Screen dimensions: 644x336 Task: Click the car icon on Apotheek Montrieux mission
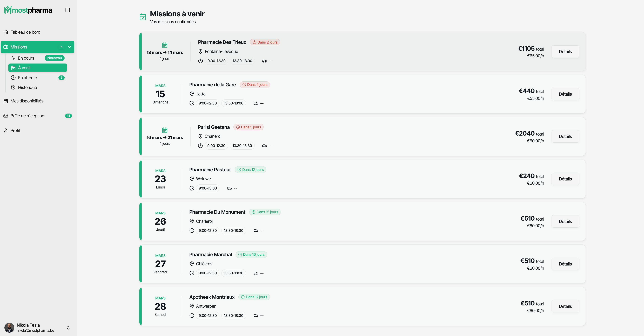[256, 316]
